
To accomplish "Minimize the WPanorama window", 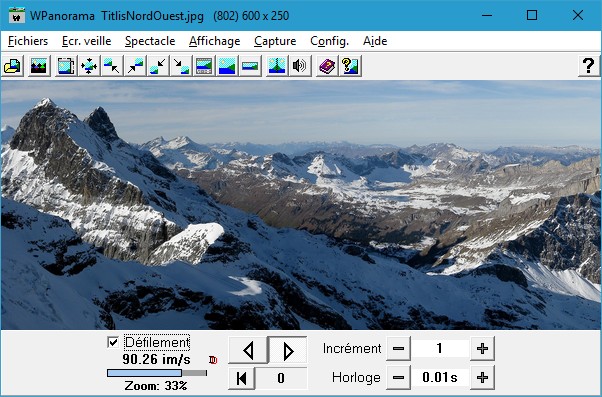I will (x=487, y=15).
